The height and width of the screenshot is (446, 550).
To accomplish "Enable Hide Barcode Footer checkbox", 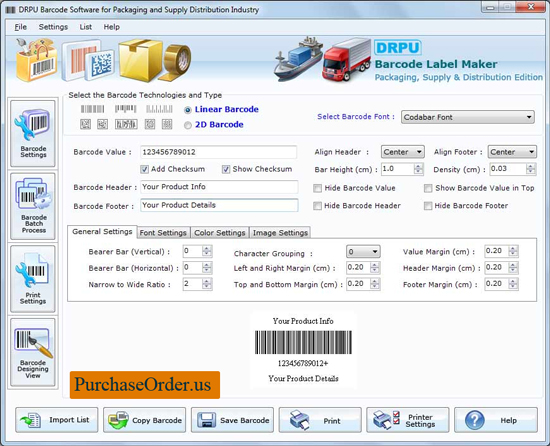I will pyautogui.click(x=428, y=206).
